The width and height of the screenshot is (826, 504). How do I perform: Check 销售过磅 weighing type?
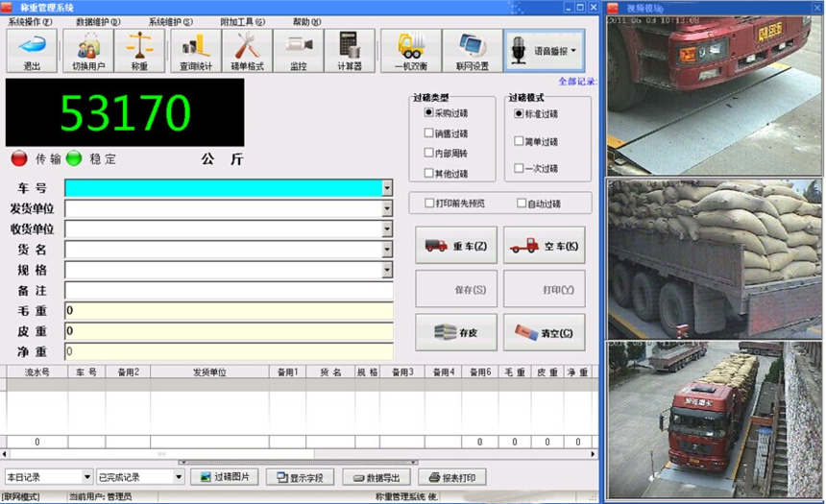click(x=428, y=132)
